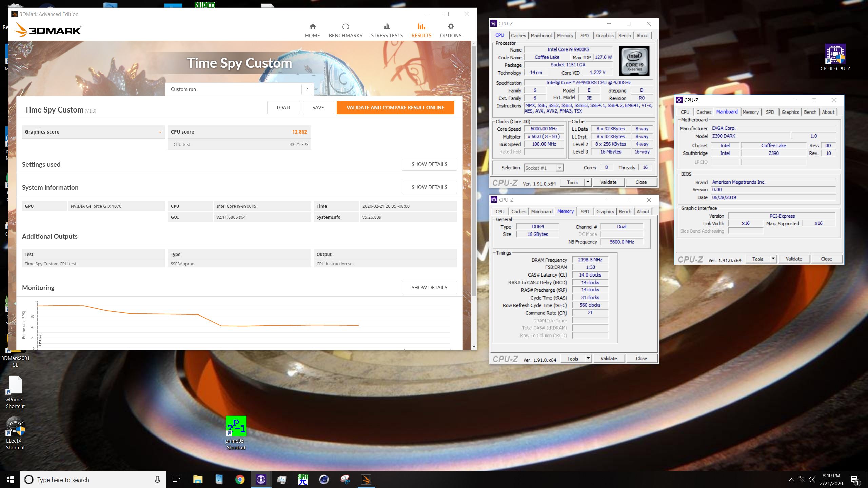Switch to CPU-Z in the taskbar

point(261,480)
